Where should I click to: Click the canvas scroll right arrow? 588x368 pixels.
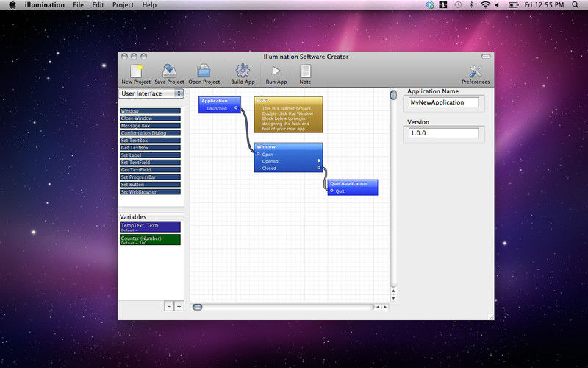[385, 307]
